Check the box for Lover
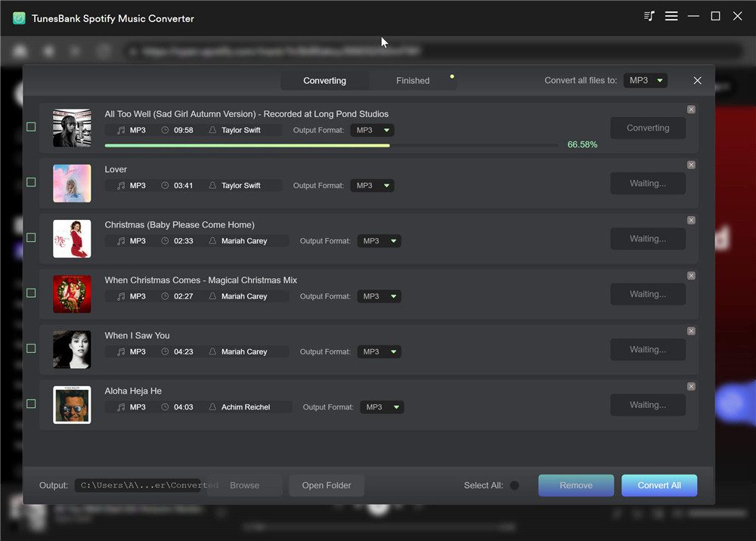Viewport: 756px width, 541px height. pos(31,182)
